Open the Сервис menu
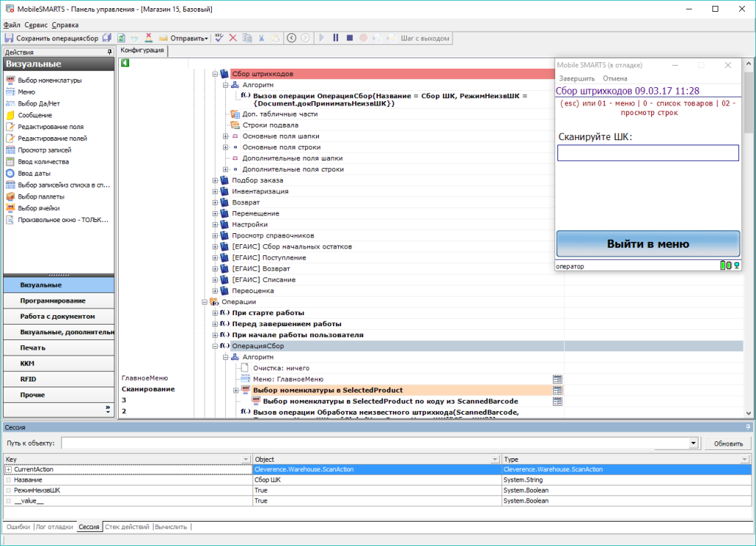The height and width of the screenshot is (546, 756). 35,25
